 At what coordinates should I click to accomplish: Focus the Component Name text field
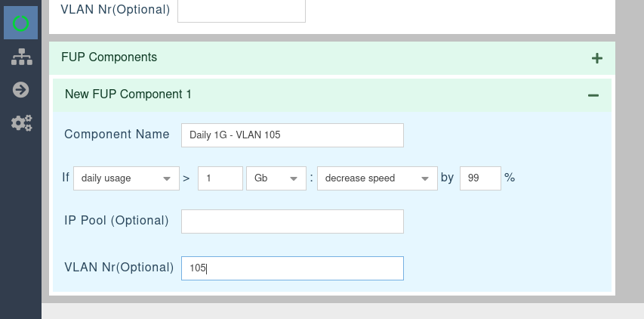[x=292, y=135]
